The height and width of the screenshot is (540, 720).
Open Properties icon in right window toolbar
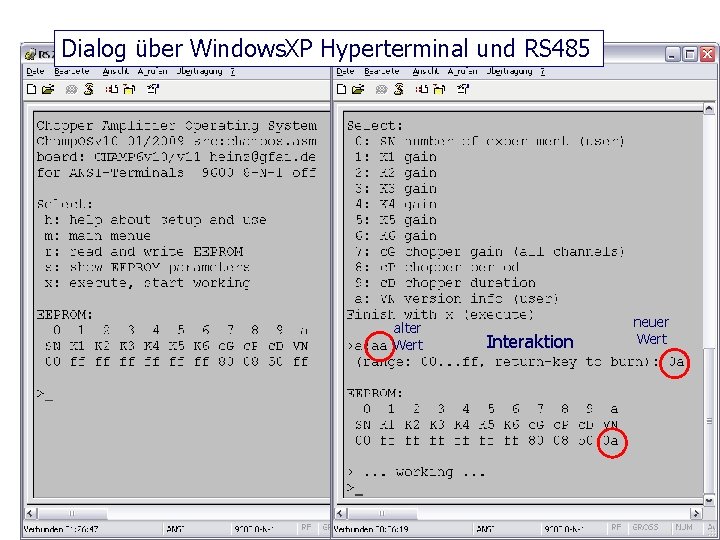pyautogui.click(x=463, y=89)
